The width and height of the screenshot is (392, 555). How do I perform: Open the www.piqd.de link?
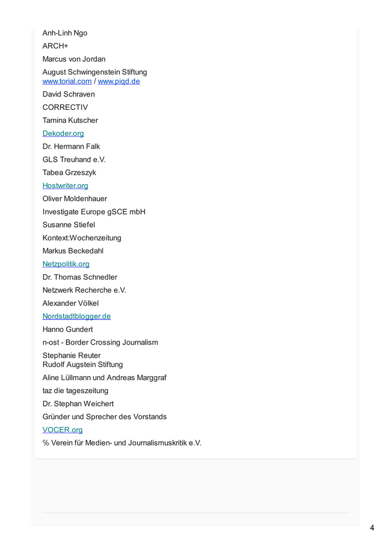coord(119,81)
